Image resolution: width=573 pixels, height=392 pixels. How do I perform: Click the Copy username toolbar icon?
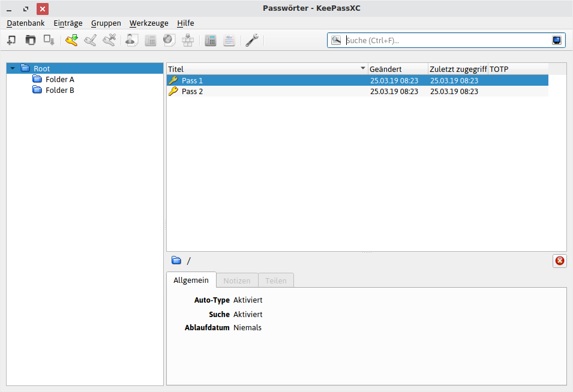coord(131,40)
